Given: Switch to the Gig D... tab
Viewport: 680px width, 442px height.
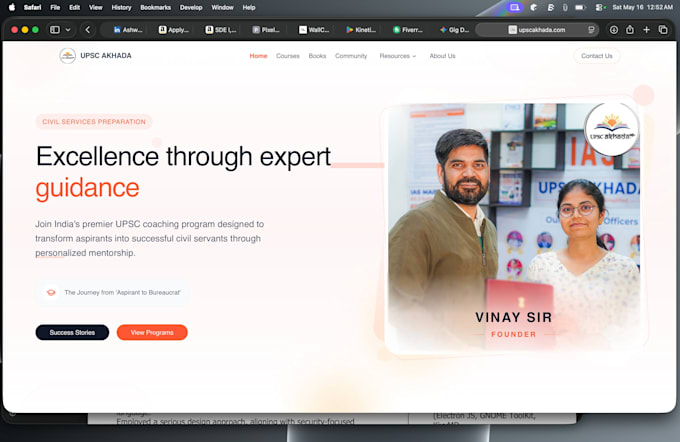Looking at the screenshot, I should 454,29.
